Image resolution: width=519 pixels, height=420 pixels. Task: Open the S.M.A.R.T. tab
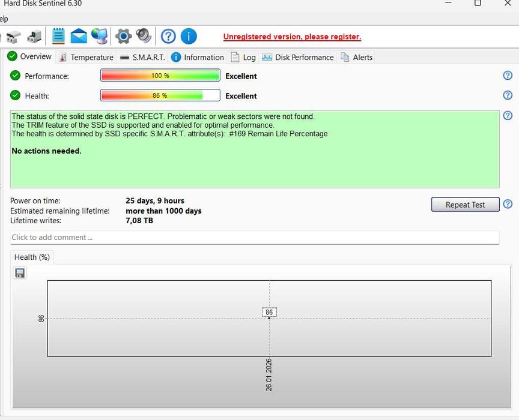[142, 58]
